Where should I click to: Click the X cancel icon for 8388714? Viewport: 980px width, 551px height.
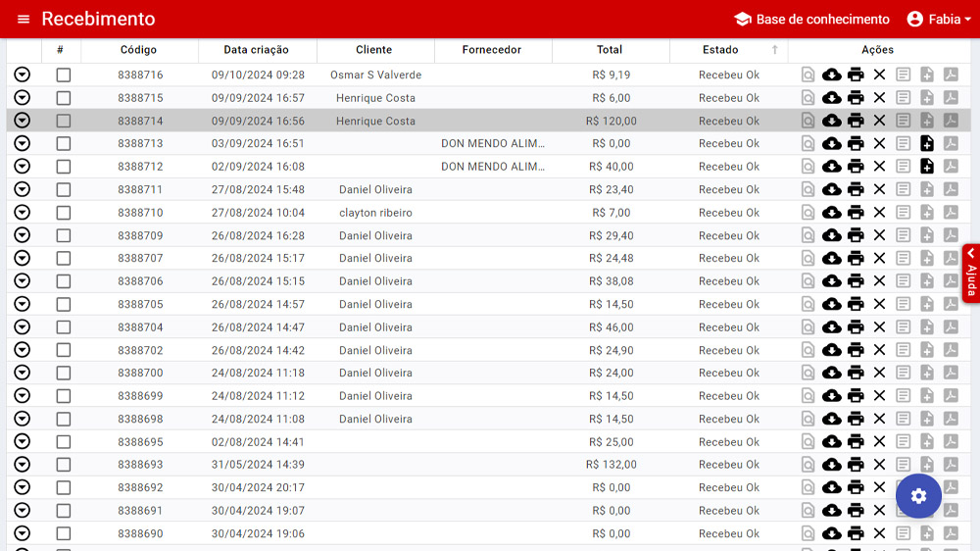(879, 121)
